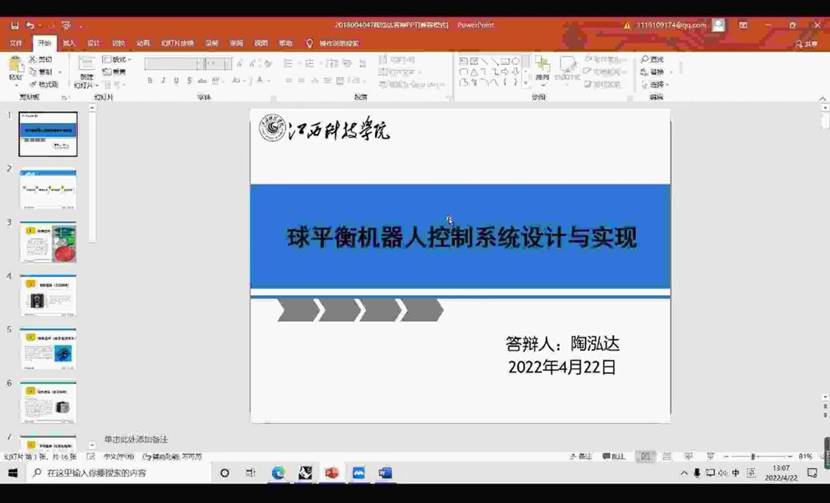The width and height of the screenshot is (830, 503).
Task: Activate Format Painter
Action: click(x=44, y=84)
